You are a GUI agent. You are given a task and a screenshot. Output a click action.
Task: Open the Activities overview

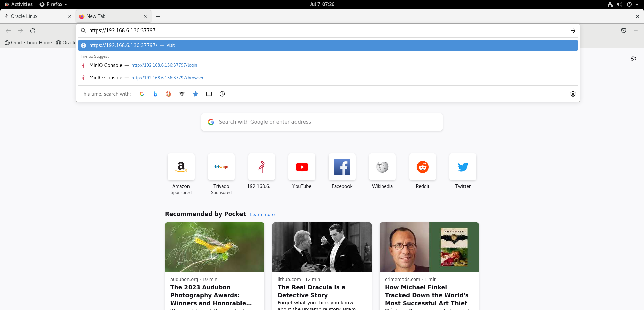coord(18,4)
